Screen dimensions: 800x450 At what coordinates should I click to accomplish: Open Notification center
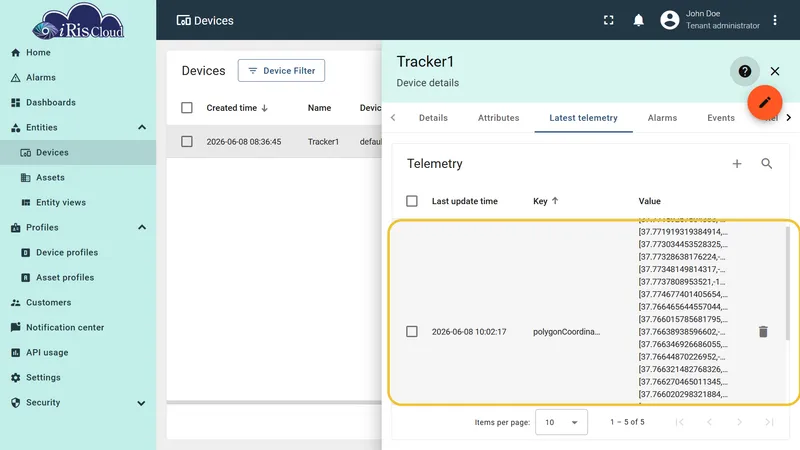click(78, 328)
